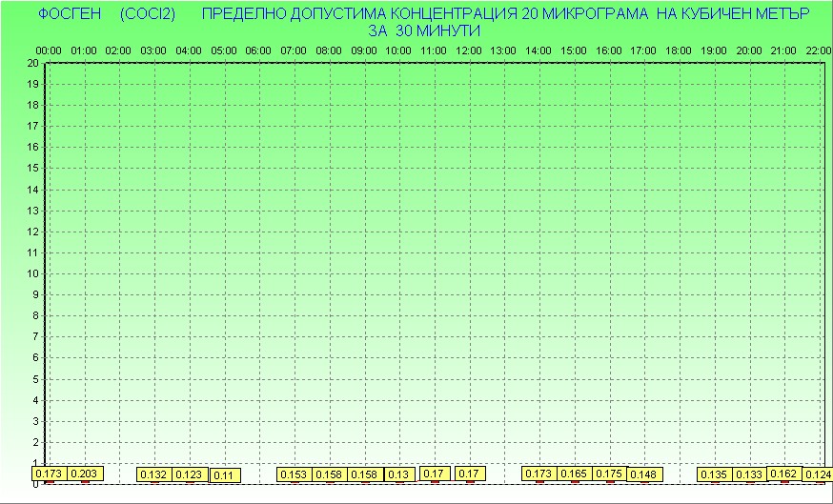Select the 05:00 time axis label

[224, 51]
